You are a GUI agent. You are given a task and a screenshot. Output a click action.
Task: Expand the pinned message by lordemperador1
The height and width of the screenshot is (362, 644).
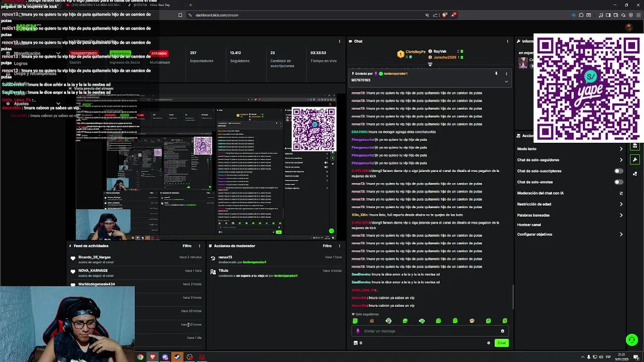(506, 81)
